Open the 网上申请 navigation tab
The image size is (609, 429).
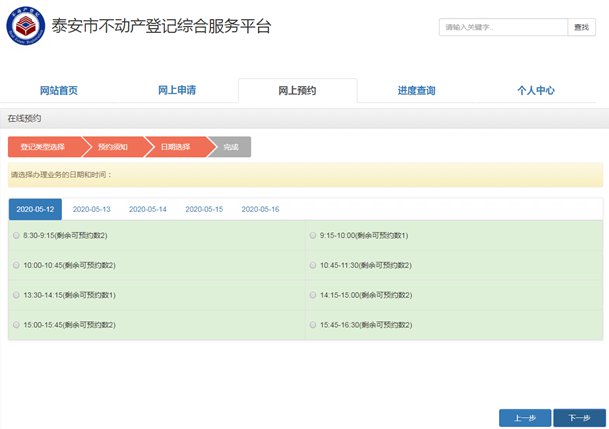click(177, 91)
